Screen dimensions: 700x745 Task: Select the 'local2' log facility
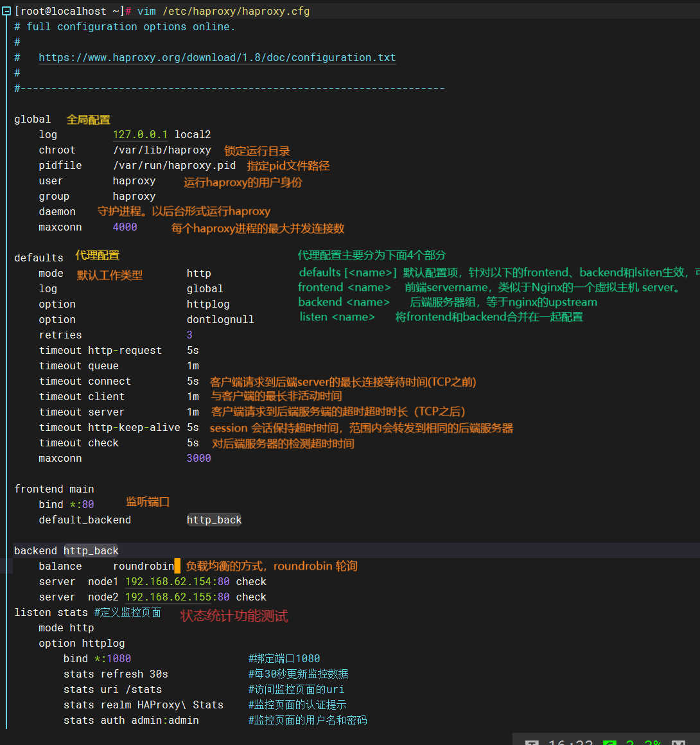193,134
